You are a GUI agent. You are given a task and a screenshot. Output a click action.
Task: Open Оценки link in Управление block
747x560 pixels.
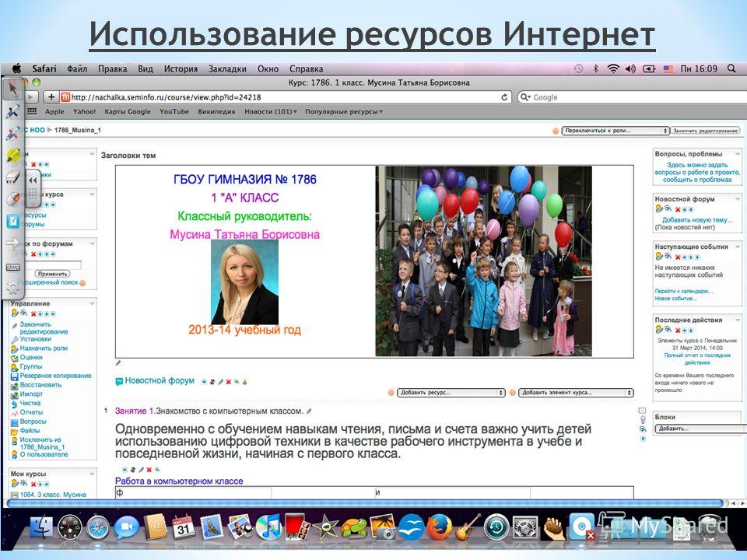[x=31, y=357]
